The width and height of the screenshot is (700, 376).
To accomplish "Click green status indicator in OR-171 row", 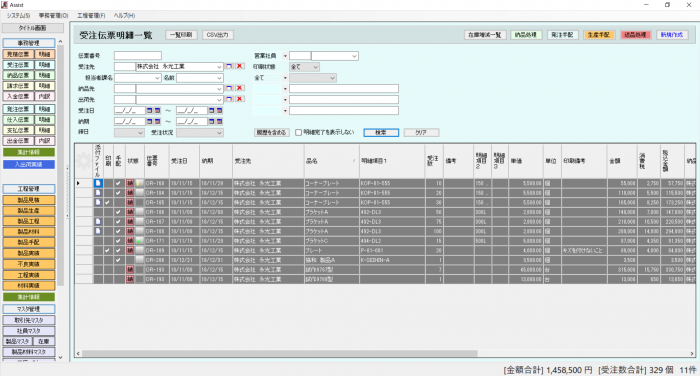I will coord(140,241).
